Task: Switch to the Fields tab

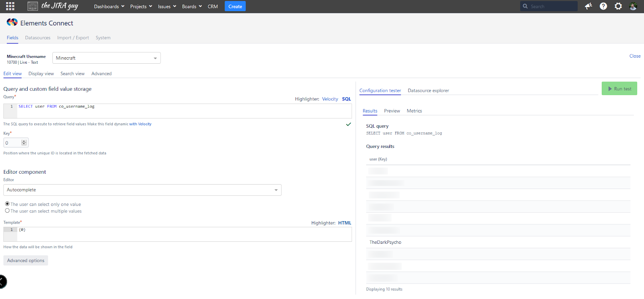Action: (12, 38)
